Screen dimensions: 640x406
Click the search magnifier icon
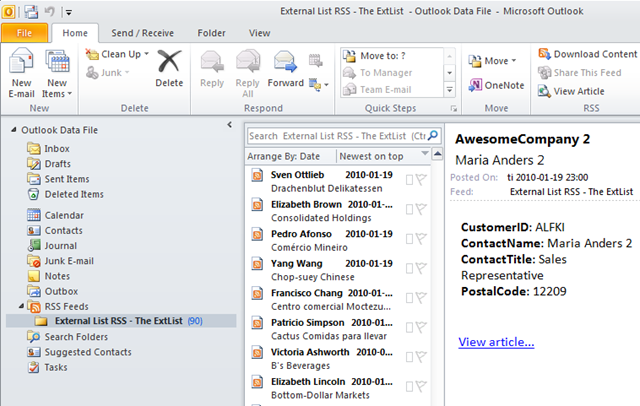(x=433, y=135)
